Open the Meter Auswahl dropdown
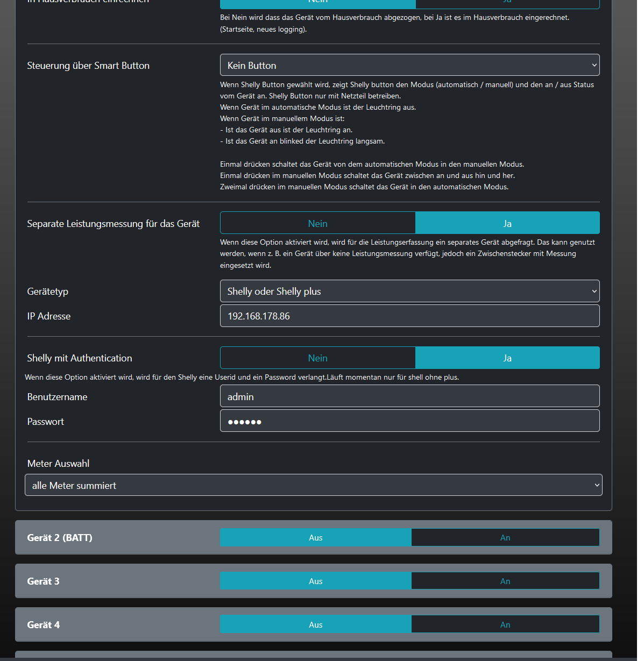This screenshot has width=644, height=661. pyautogui.click(x=313, y=485)
